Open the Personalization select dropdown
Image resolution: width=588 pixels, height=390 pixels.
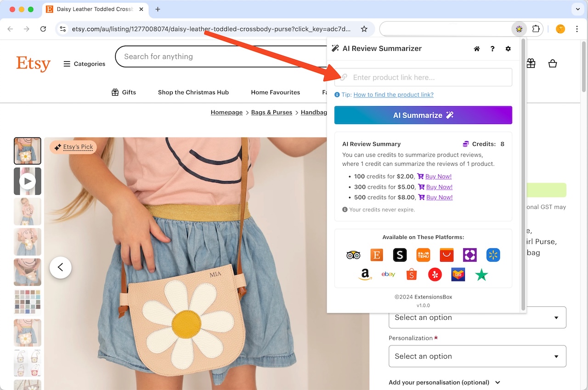pyautogui.click(x=477, y=356)
